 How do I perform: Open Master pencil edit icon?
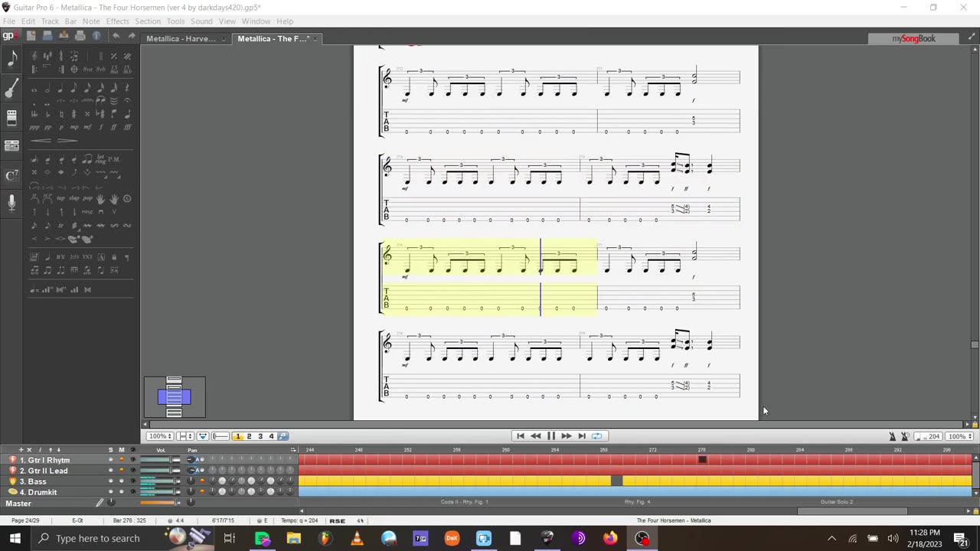point(100,503)
